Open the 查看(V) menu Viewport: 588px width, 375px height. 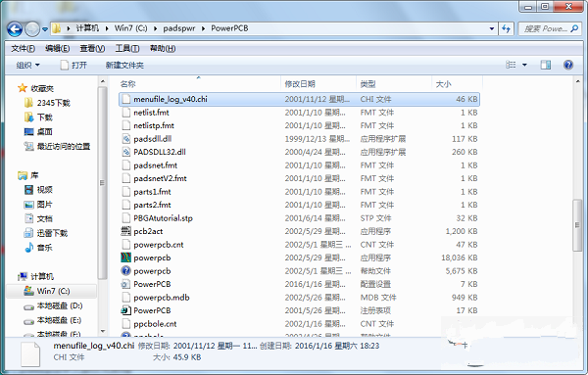pyautogui.click(x=92, y=49)
